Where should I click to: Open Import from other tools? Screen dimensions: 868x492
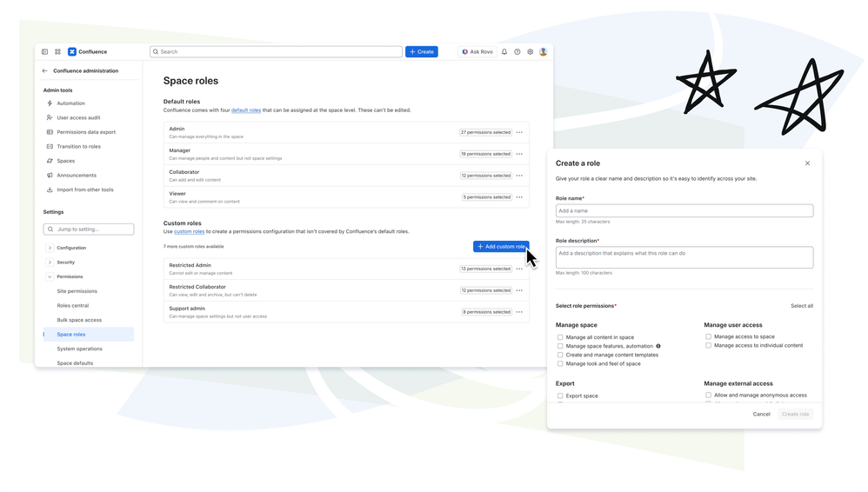coord(84,189)
